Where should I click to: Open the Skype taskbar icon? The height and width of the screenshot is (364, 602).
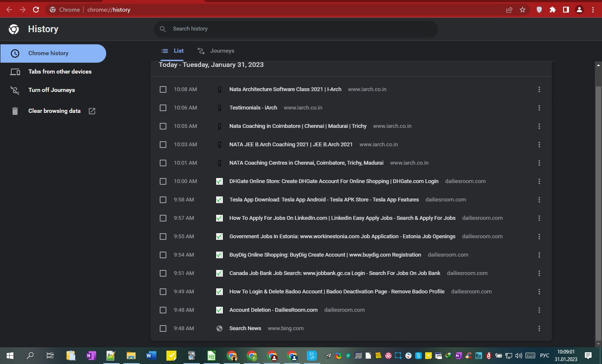pyautogui.click(x=312, y=356)
